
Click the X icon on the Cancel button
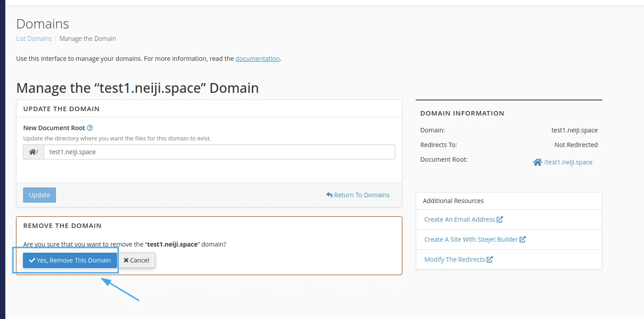[127, 260]
